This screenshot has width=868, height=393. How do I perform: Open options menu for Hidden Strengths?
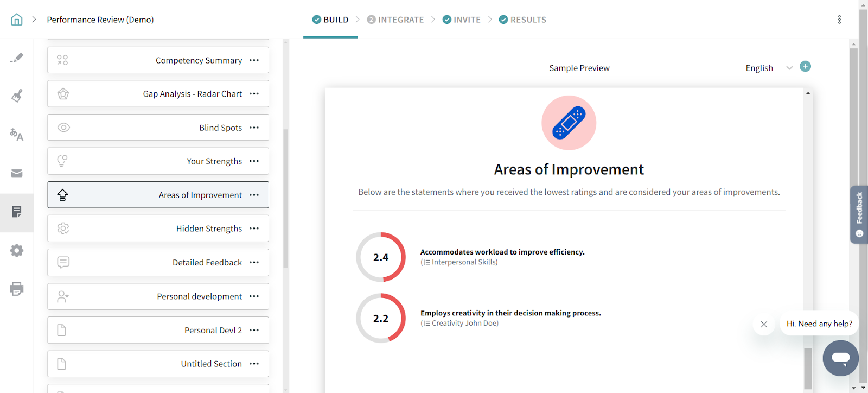tap(254, 229)
